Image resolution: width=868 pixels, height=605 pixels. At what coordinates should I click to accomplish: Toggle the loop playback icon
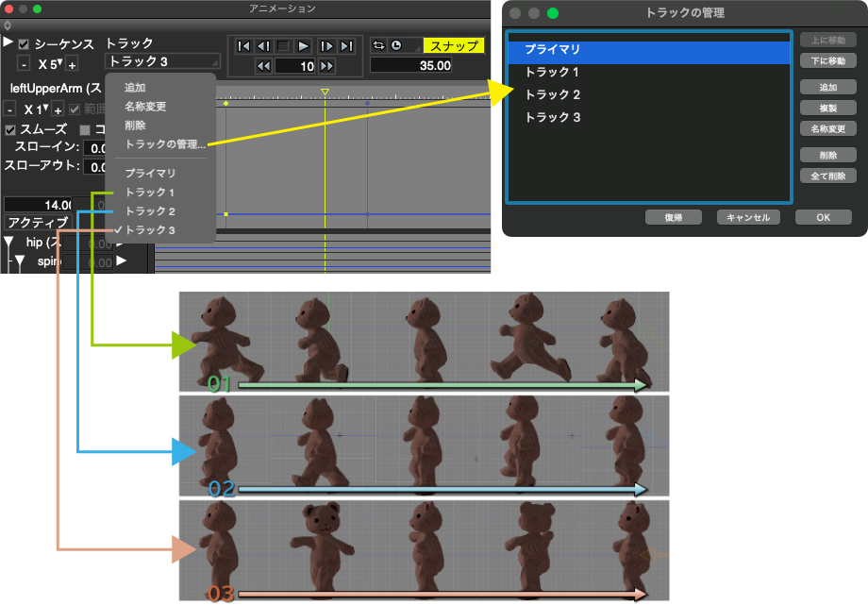pos(377,45)
